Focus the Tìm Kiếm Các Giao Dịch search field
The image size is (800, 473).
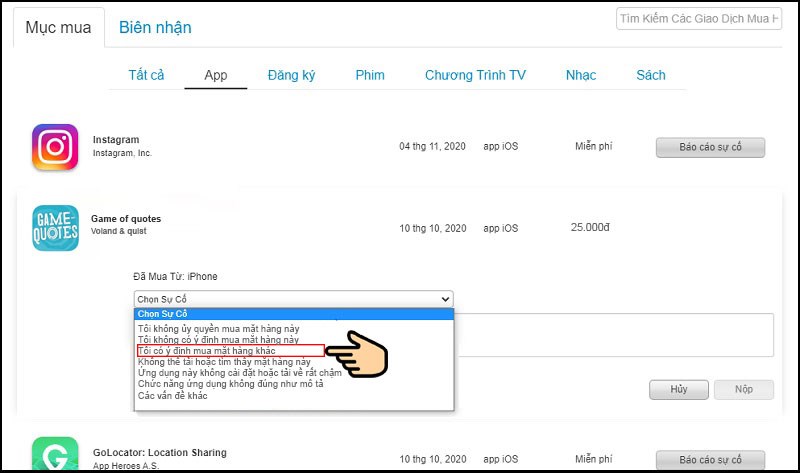click(698, 19)
